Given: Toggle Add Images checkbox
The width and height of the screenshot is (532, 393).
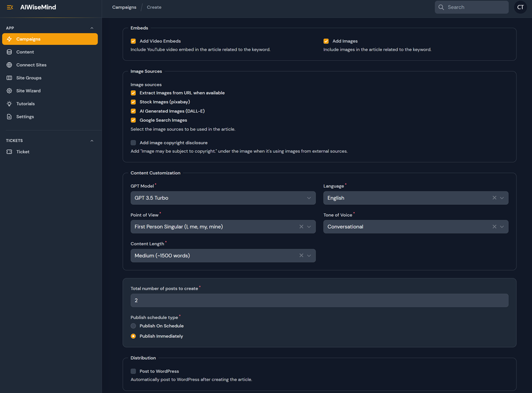Looking at the screenshot, I should click(326, 41).
